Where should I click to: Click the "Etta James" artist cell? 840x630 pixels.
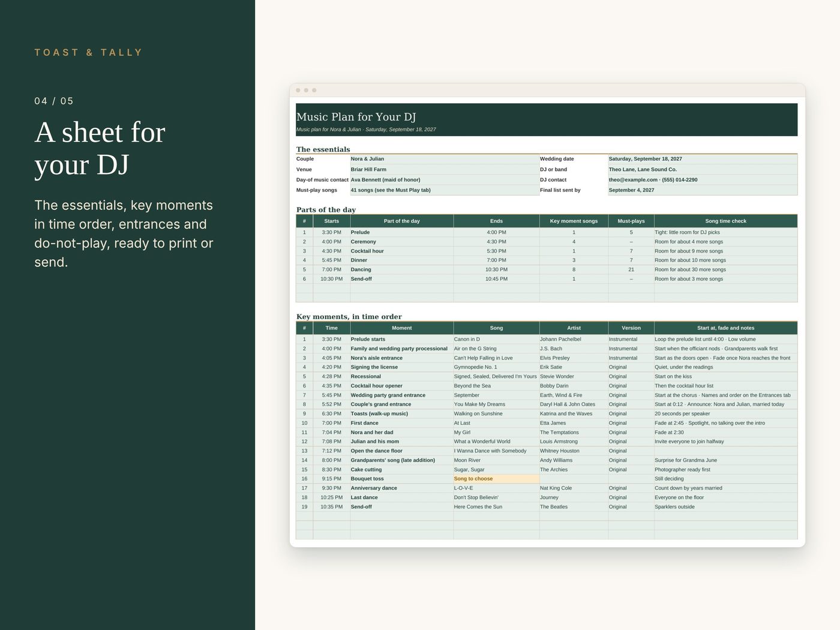574,423
